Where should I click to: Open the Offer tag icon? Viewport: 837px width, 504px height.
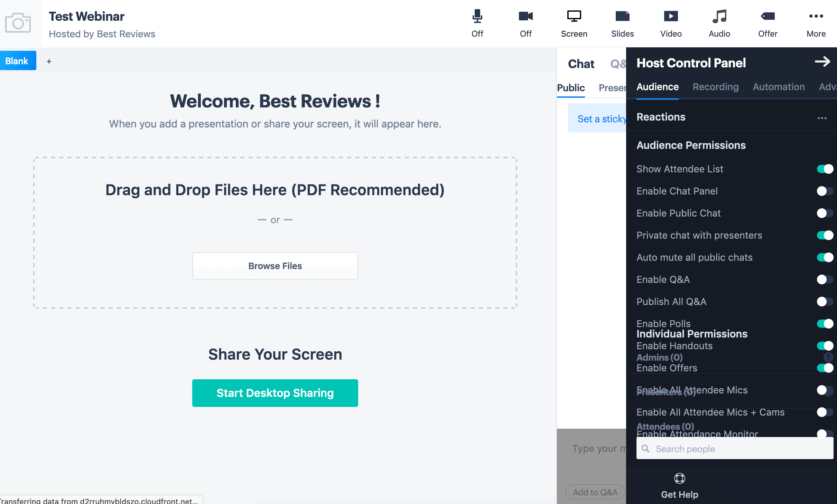pos(768,16)
